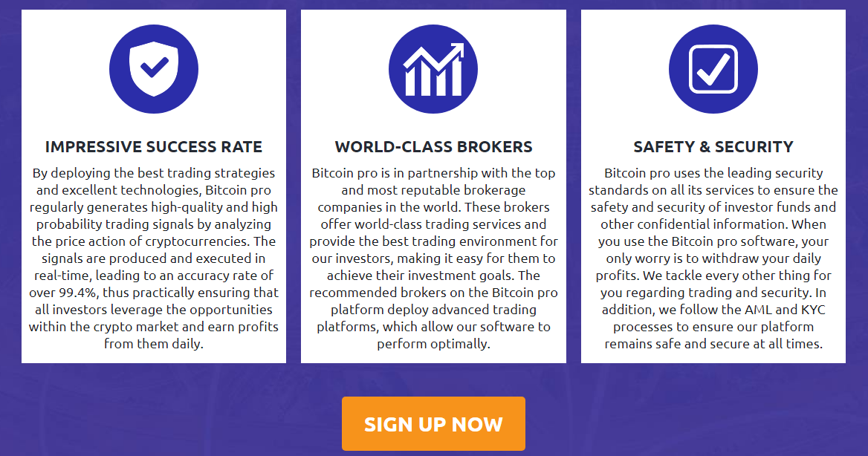Screen dimensions: 868x456
Task: Select the WORLD-CLASS BROKERS heading
Action: point(433,146)
